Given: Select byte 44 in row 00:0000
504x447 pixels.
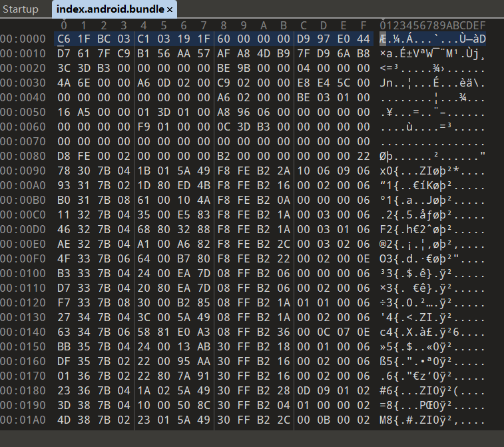Looking at the screenshot, I should (364, 39).
